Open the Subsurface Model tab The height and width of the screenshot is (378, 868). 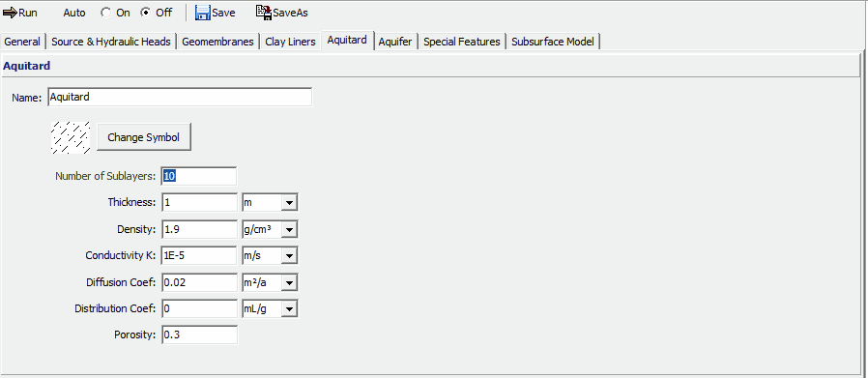coord(553,42)
